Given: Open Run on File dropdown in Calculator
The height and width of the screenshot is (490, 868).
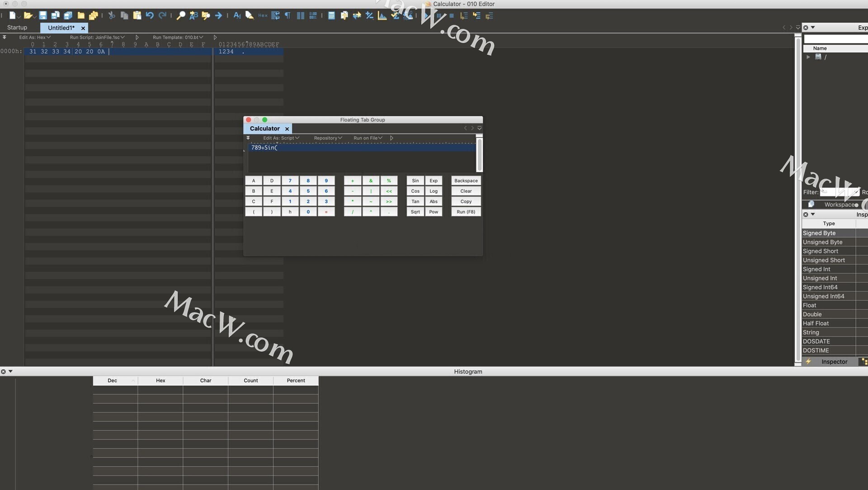Looking at the screenshot, I should pos(368,138).
